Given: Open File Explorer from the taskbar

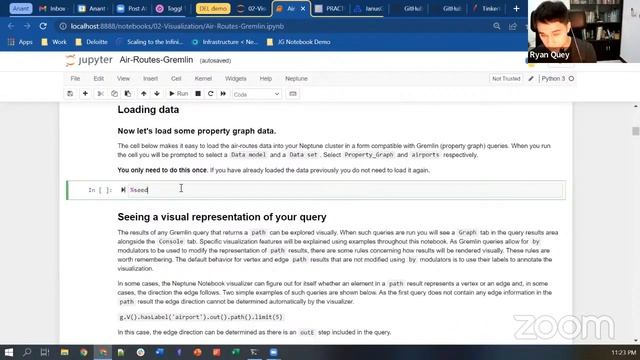Looking at the screenshot, I should 64,352.
